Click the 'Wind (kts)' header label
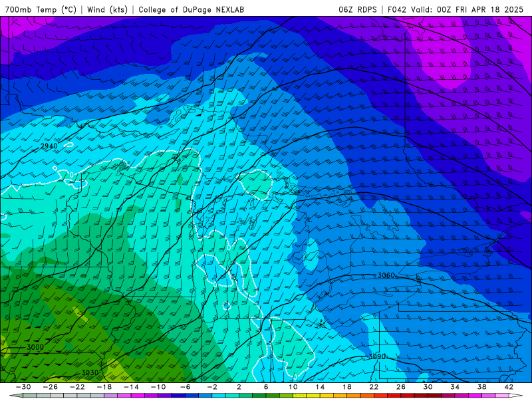 point(107,9)
